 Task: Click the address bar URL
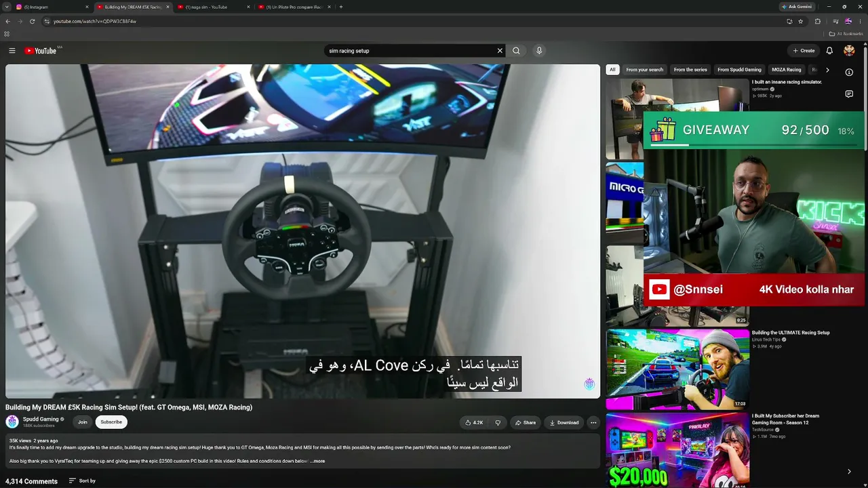(95, 21)
